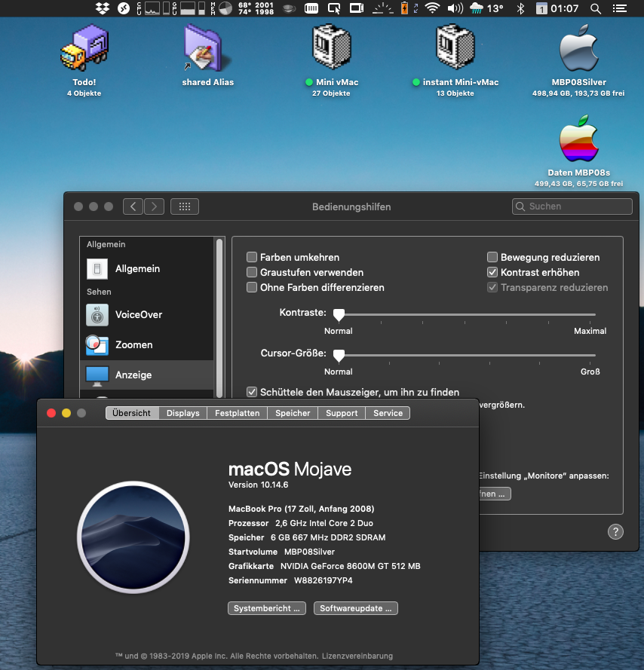Select the instant Mini-vMac folder icon
Image resolution: width=644 pixels, height=670 pixels.
point(455,47)
